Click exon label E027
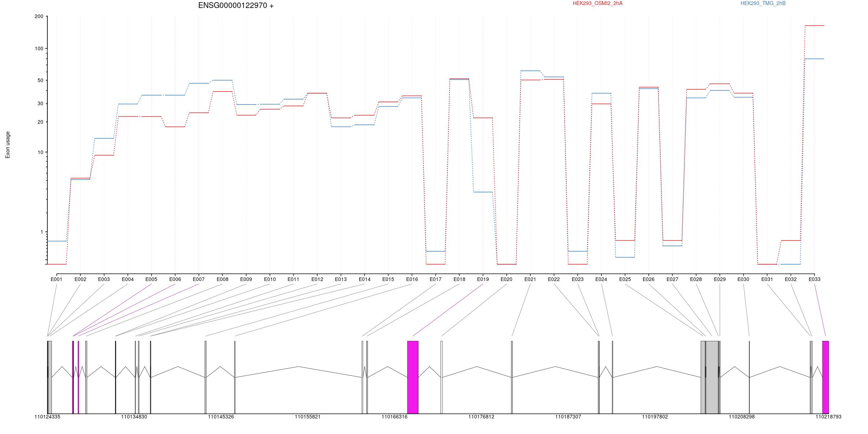Viewport: 868px width, 434px height. [x=672, y=279]
